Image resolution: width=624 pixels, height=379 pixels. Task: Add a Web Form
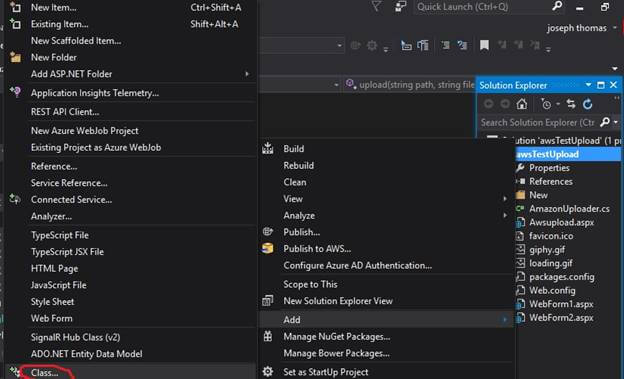(51, 318)
